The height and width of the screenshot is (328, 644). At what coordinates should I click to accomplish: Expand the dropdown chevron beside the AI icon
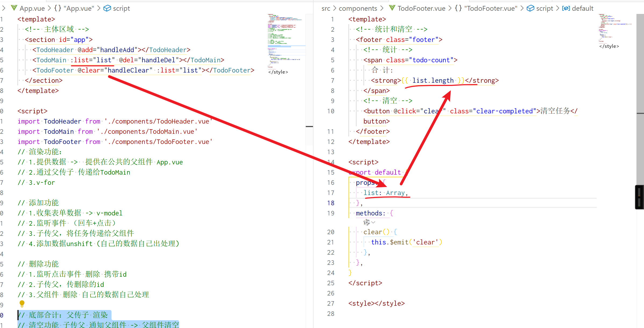pos(373,222)
